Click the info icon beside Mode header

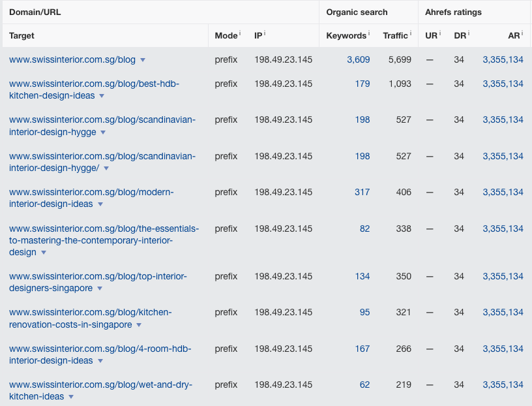[240, 33]
